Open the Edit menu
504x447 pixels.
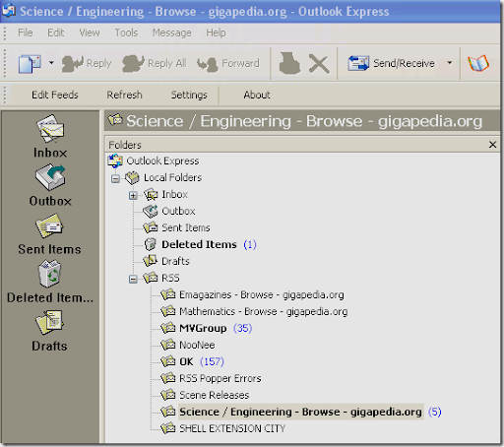click(x=56, y=32)
